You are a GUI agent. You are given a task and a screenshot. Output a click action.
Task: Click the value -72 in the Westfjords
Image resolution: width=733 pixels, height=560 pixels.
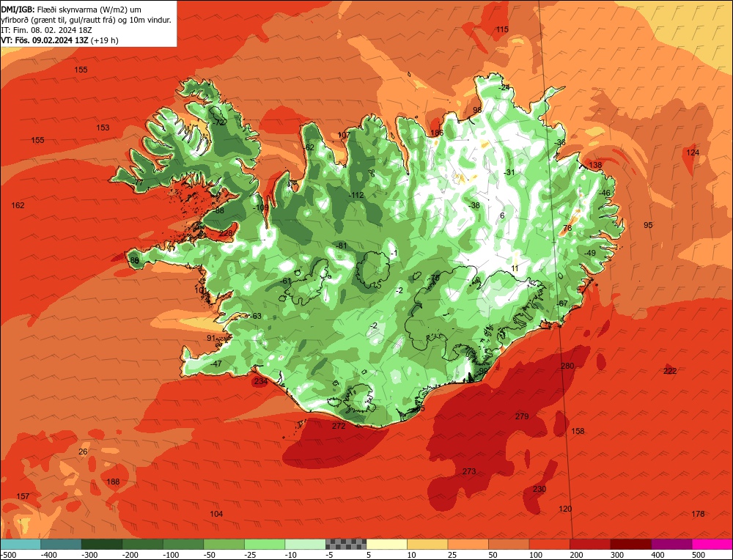tap(218, 122)
